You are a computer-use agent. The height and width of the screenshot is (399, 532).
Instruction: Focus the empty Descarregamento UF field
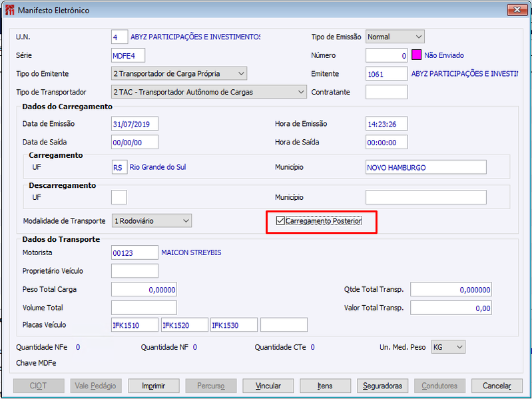tap(119, 197)
